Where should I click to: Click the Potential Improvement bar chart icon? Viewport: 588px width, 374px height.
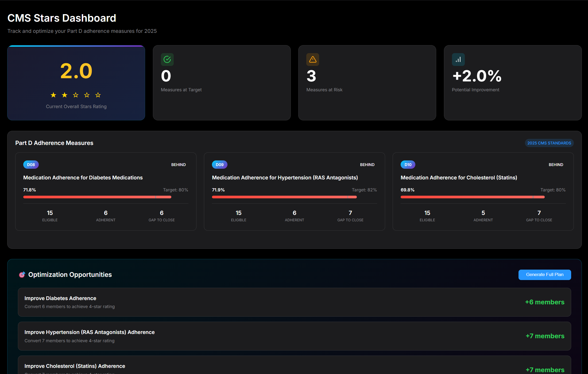point(458,59)
